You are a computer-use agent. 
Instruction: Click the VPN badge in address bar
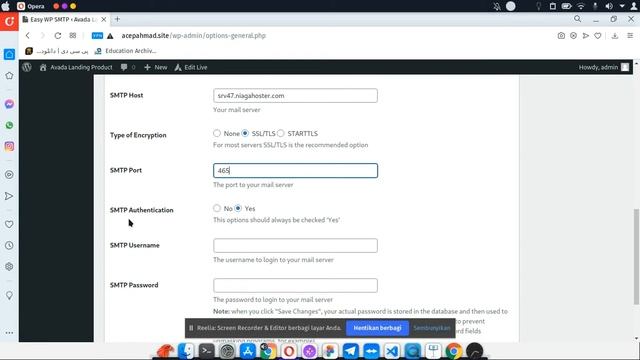[97, 36]
